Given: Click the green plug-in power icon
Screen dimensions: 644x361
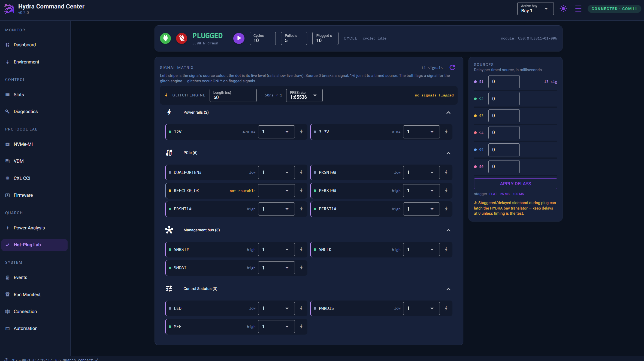Looking at the screenshot, I should [x=165, y=38].
